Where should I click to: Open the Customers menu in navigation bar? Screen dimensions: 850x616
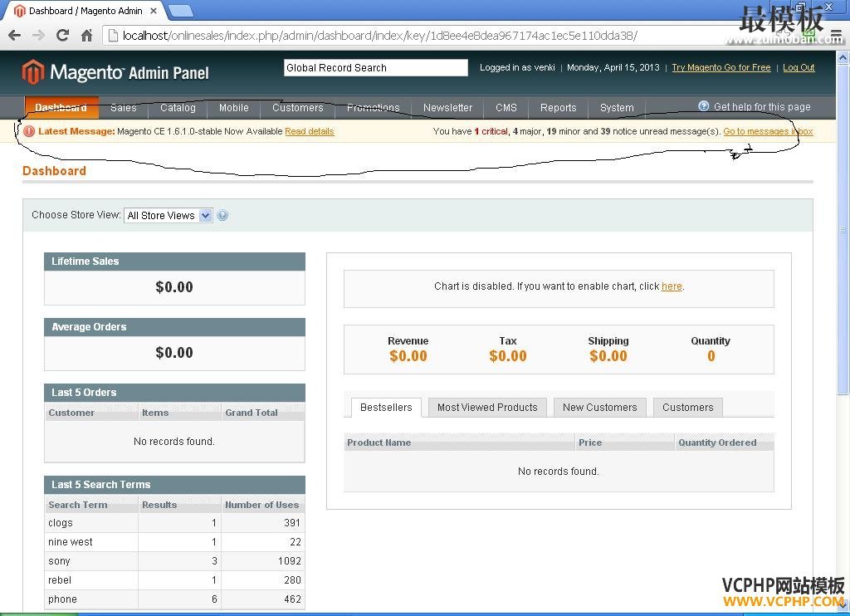(x=298, y=107)
